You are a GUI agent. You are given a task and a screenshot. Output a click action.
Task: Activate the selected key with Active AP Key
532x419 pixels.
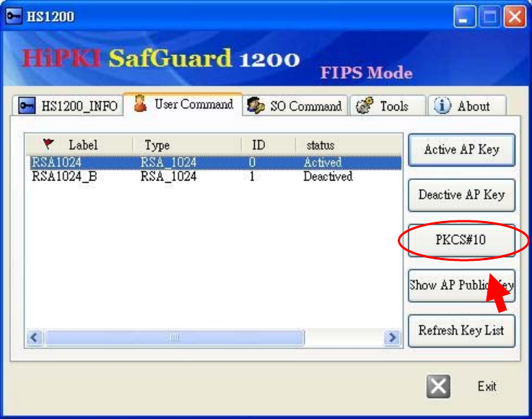click(461, 150)
